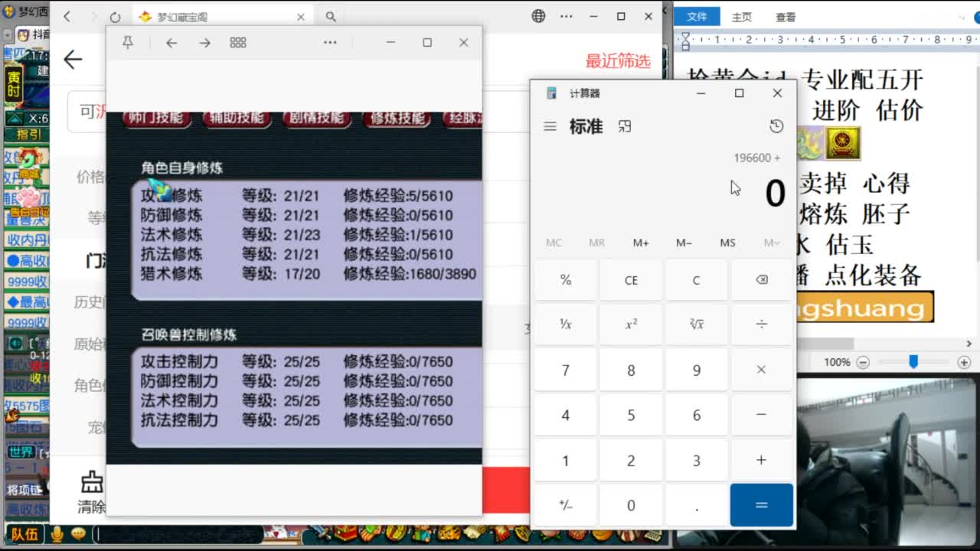Image resolution: width=980 pixels, height=551 pixels.
Task: Refresh the browser page
Action: click(115, 15)
